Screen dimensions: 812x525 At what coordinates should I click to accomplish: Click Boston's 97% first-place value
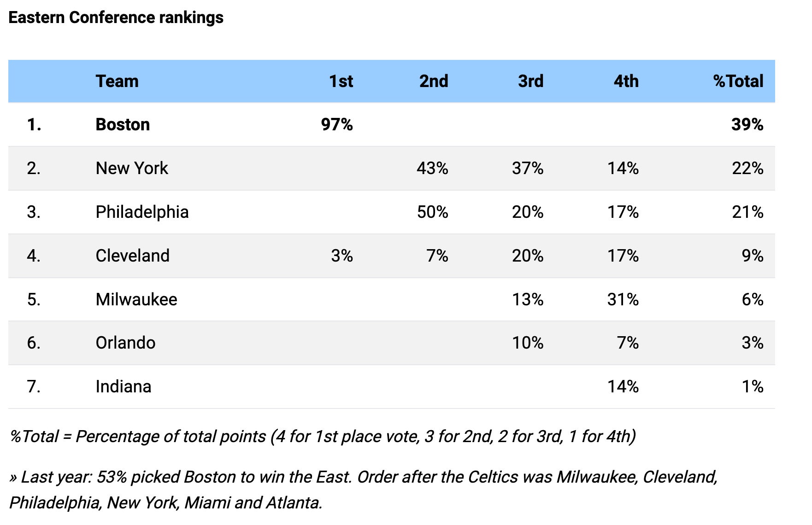tap(337, 124)
